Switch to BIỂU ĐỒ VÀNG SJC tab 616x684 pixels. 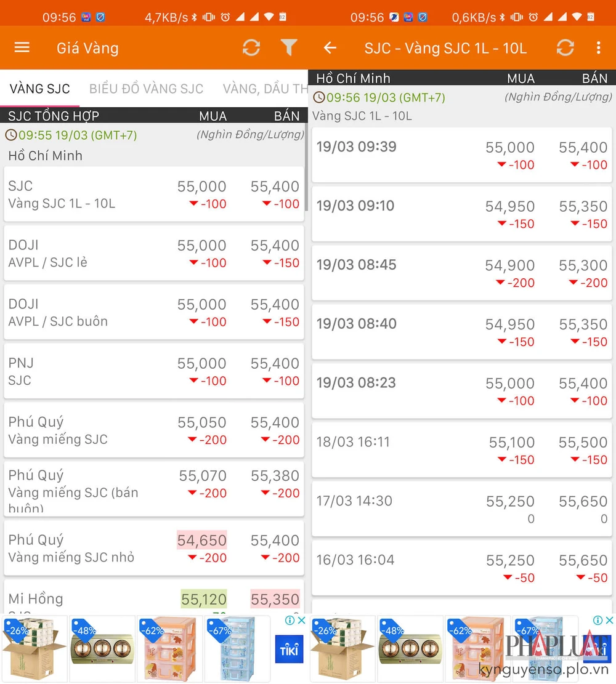point(146,89)
